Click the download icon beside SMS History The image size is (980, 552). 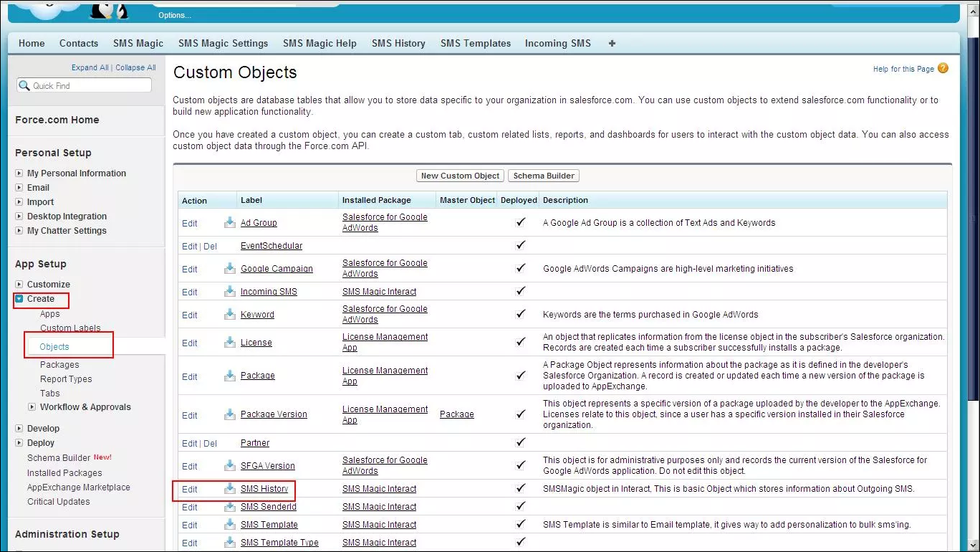click(x=230, y=488)
